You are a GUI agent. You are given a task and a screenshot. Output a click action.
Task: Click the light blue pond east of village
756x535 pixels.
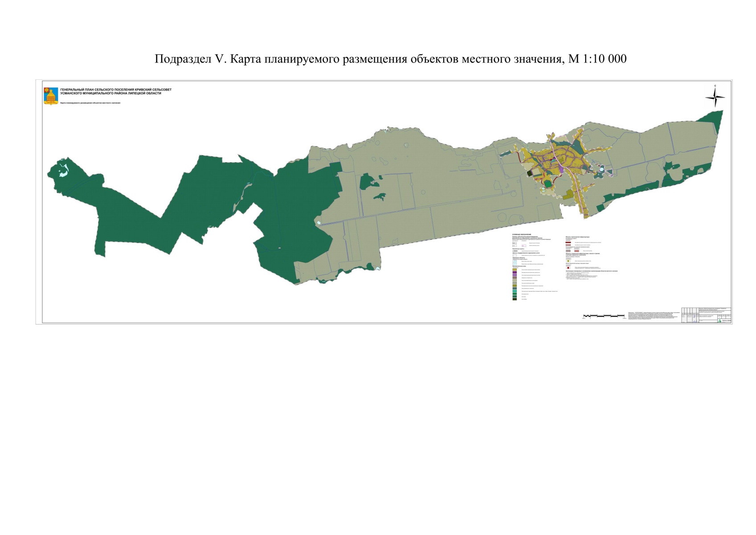[601, 169]
